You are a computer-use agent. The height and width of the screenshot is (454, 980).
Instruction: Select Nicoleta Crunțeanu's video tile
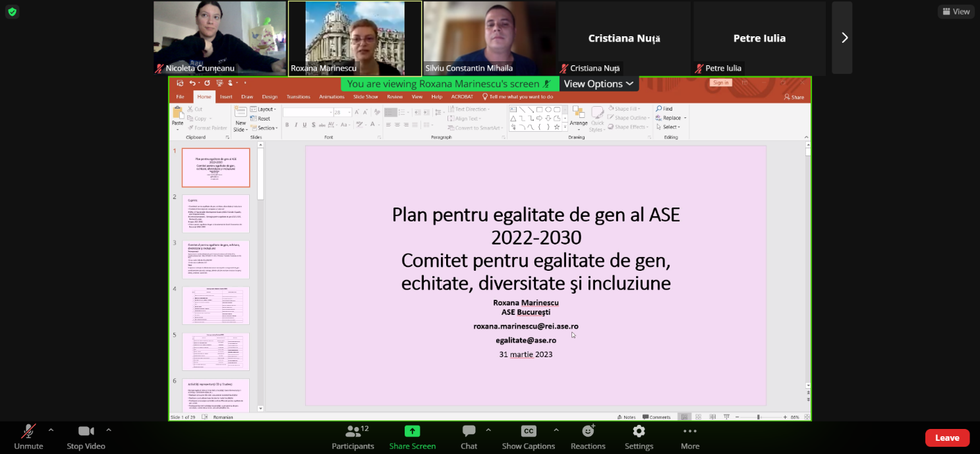click(219, 38)
